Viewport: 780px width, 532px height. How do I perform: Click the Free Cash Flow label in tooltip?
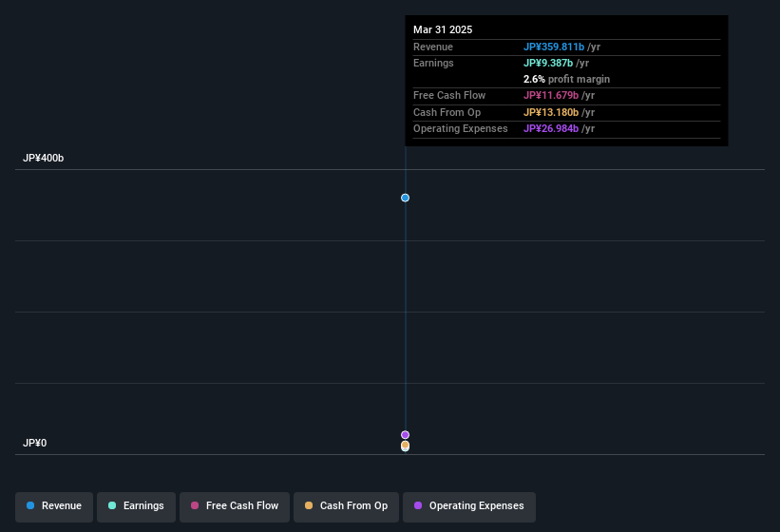449,95
